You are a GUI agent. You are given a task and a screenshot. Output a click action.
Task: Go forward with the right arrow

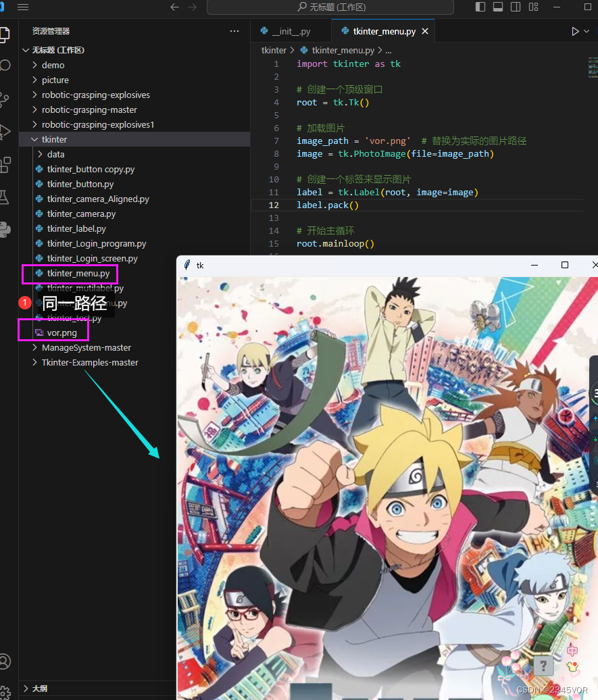point(192,7)
